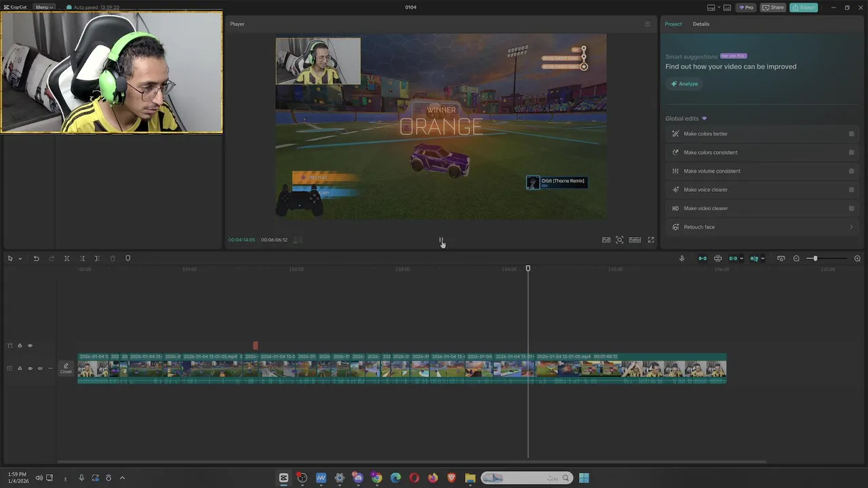Click the timeline fit-to-view icon

coord(781,258)
